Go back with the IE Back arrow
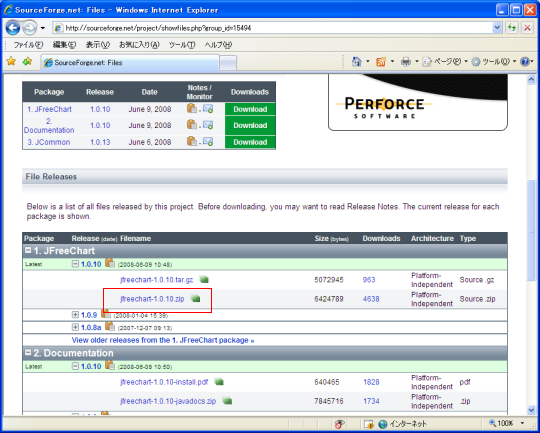Screen dimensions: 540x433 pos(13,28)
